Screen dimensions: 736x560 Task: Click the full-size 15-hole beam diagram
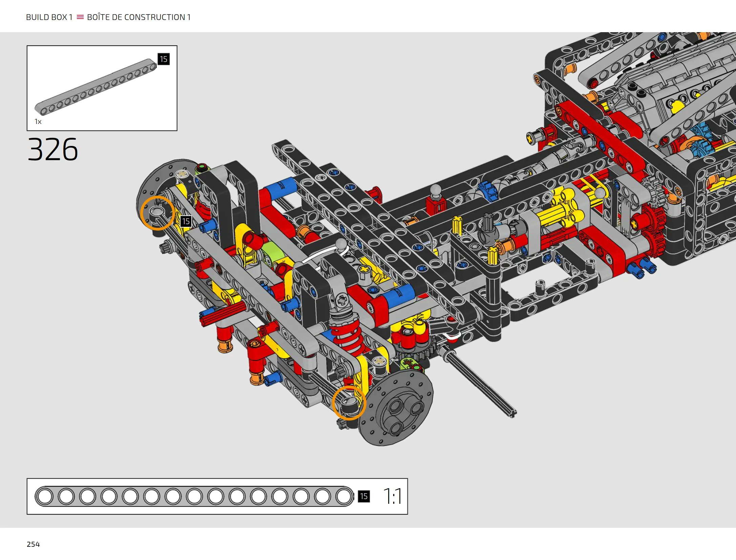pyautogui.click(x=194, y=496)
